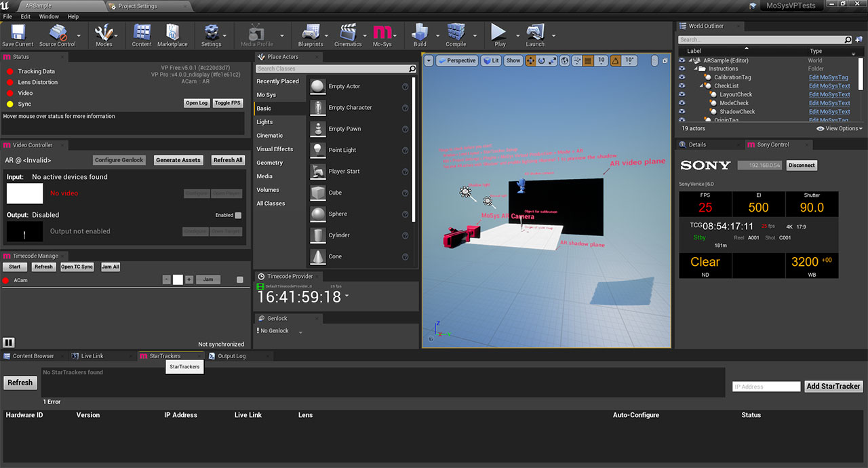
Task: Click the Compile toolbar icon
Action: [x=456, y=35]
